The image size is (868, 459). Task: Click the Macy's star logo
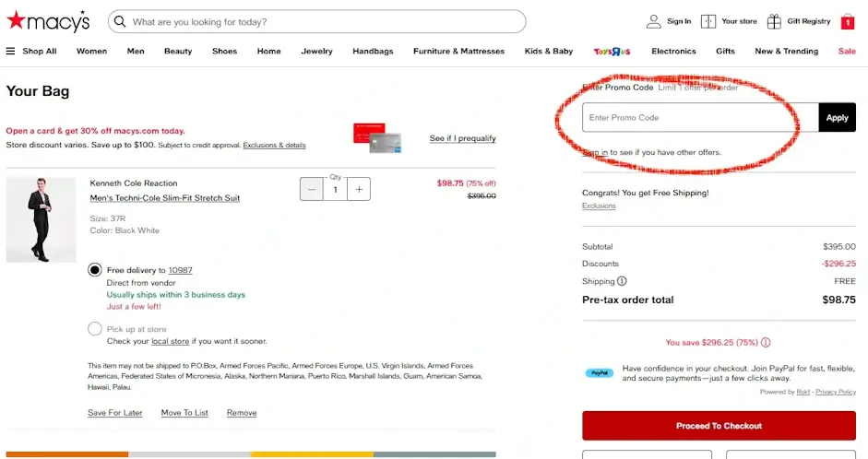[48, 21]
